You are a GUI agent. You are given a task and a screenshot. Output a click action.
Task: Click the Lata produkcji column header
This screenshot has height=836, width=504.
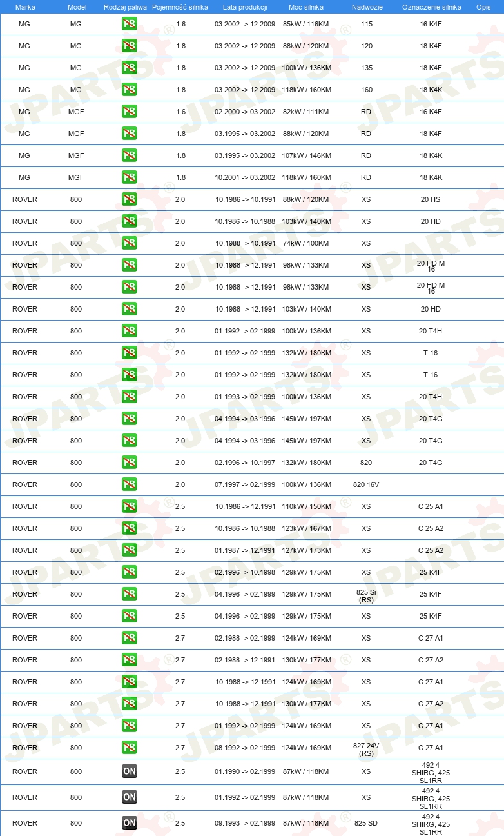pyautogui.click(x=245, y=7)
